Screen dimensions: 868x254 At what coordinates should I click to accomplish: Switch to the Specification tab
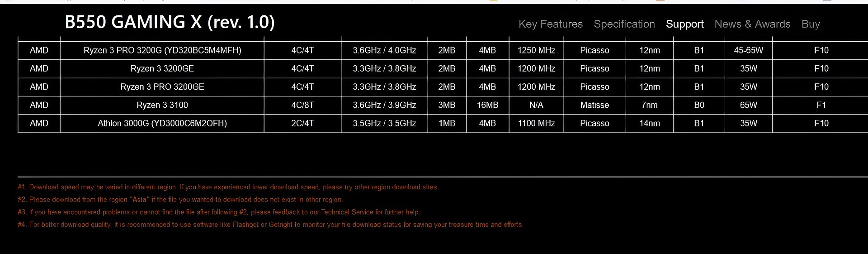coord(624,24)
